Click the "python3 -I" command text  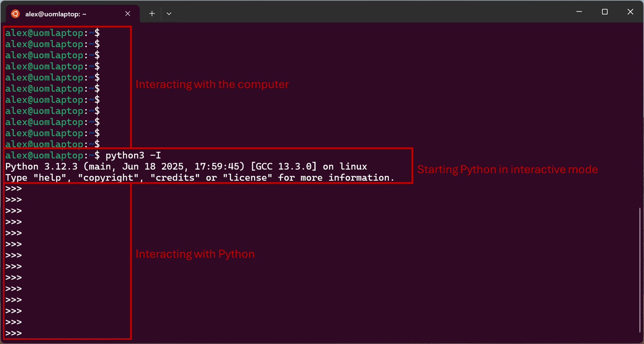click(133, 155)
